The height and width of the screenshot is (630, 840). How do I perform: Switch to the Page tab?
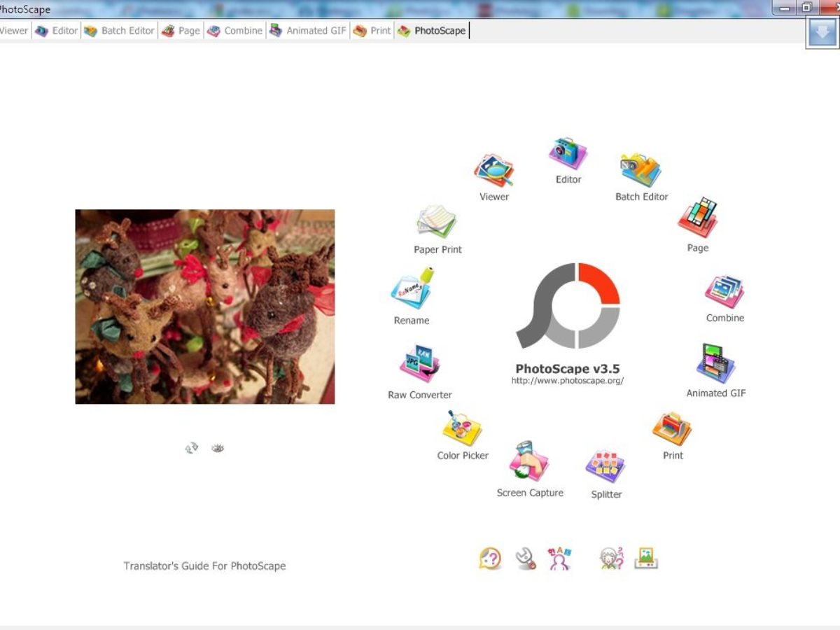[181, 31]
